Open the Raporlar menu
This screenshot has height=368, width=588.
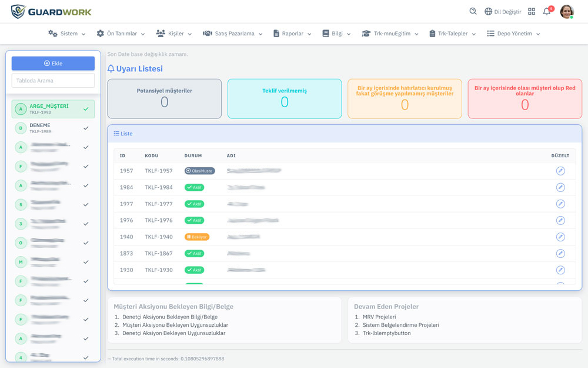(x=292, y=34)
